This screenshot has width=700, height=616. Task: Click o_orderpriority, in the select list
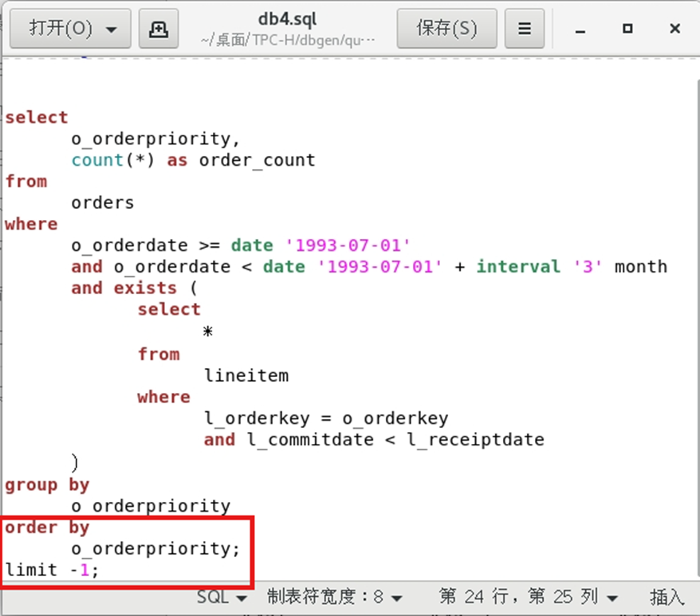pos(155,139)
